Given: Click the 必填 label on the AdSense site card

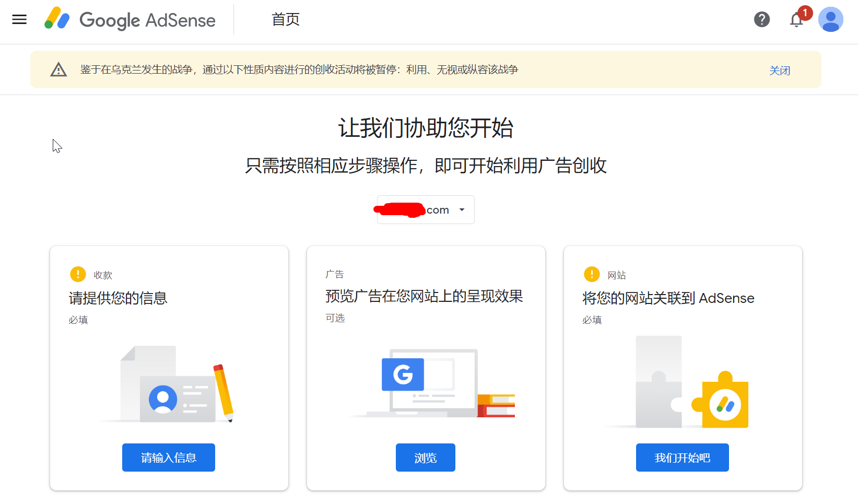Looking at the screenshot, I should [592, 320].
